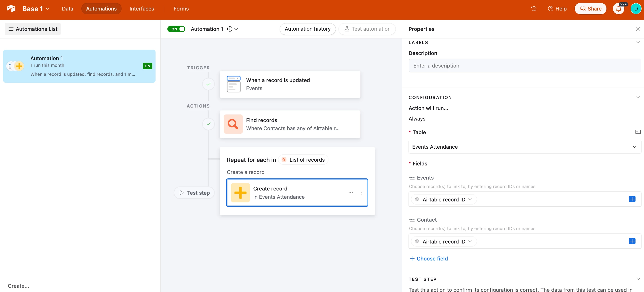Click the green ON badge in list

point(147,66)
